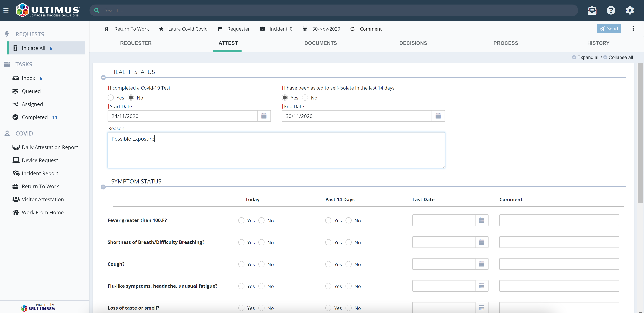Select Yes for Fever Today

[x=241, y=220]
